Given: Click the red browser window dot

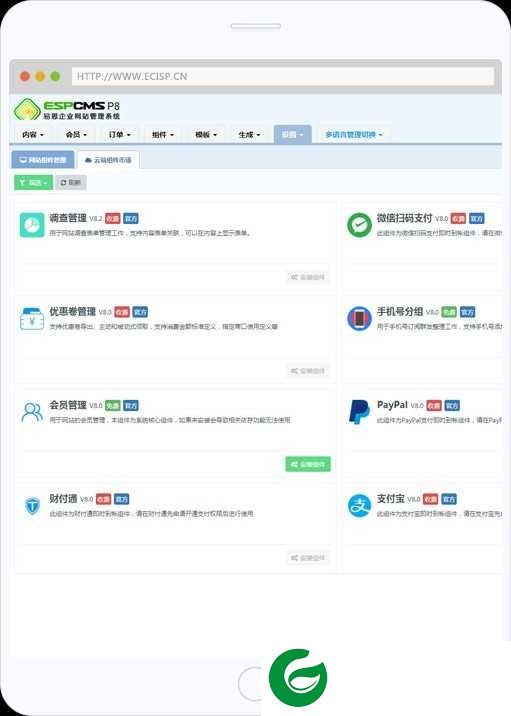Looking at the screenshot, I should pyautogui.click(x=25, y=76).
